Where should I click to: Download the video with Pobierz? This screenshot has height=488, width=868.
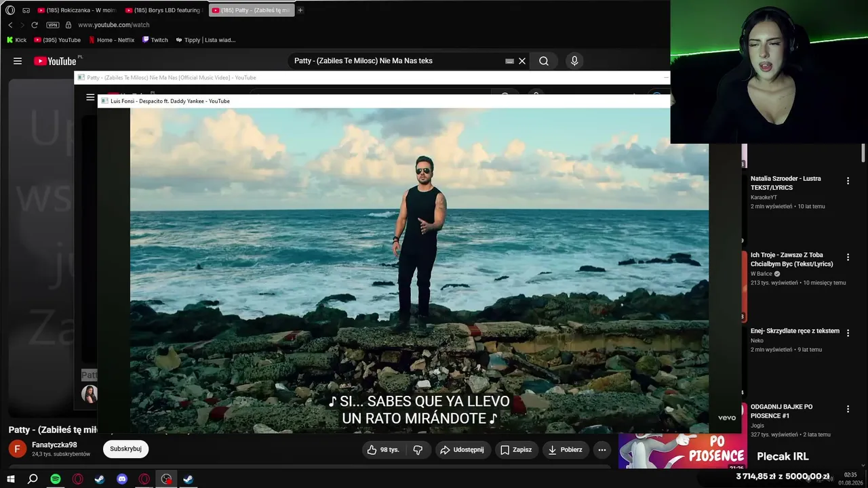point(565,449)
